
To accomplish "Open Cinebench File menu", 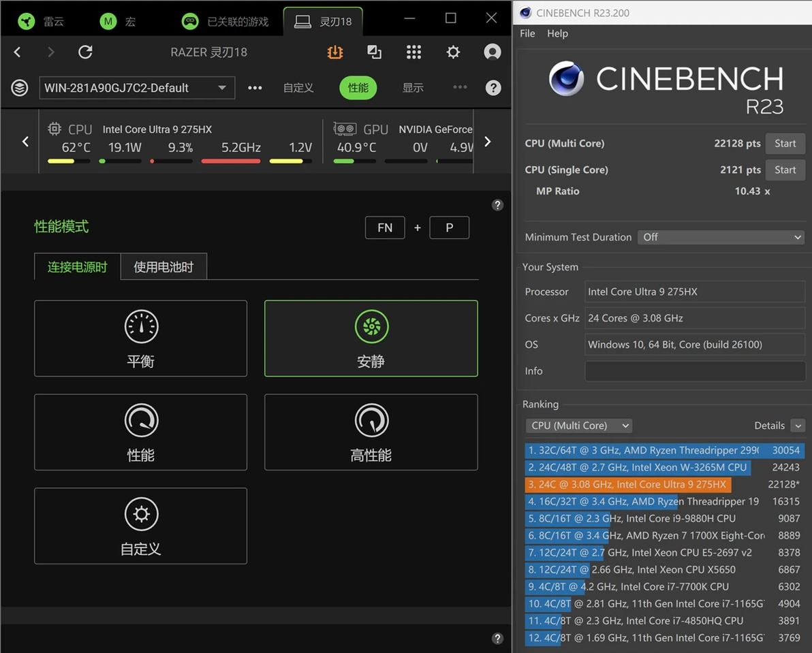I will [527, 33].
